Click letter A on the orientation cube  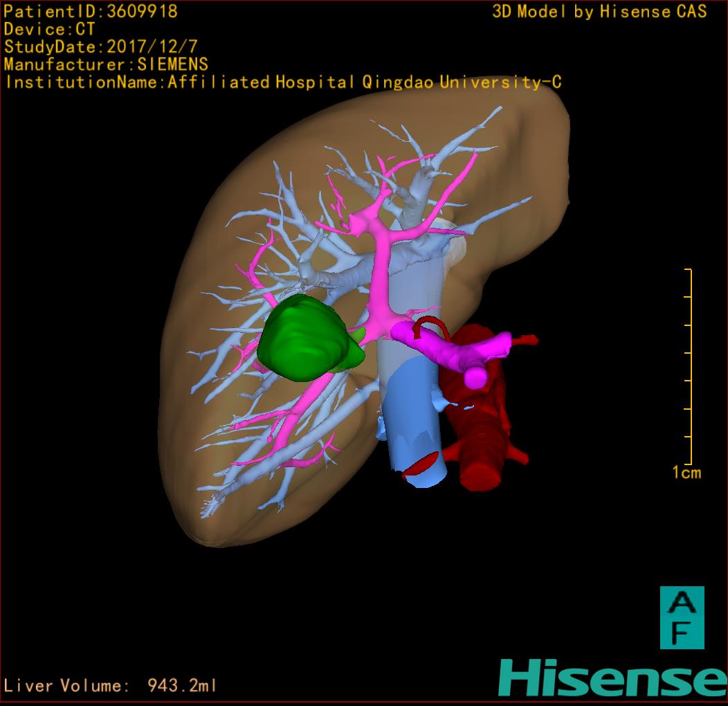682,603
